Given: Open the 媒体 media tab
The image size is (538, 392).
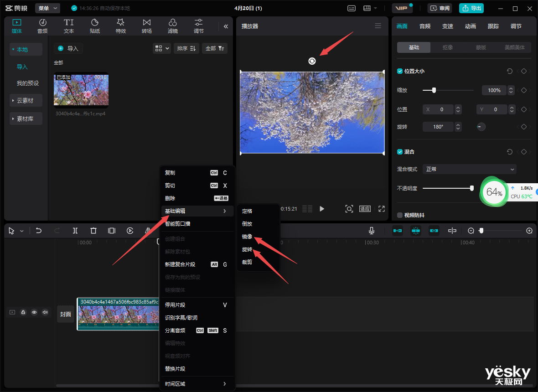Looking at the screenshot, I should 16,26.
